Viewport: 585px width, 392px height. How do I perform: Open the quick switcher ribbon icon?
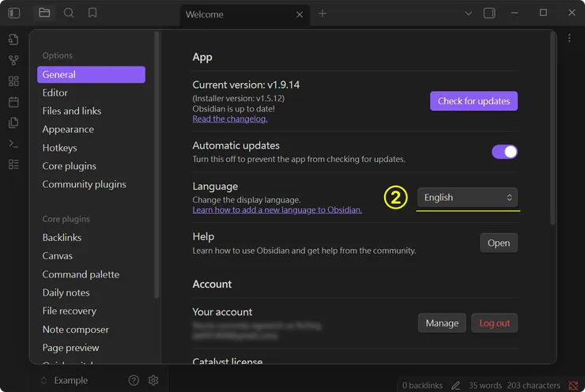pyautogui.click(x=13, y=40)
